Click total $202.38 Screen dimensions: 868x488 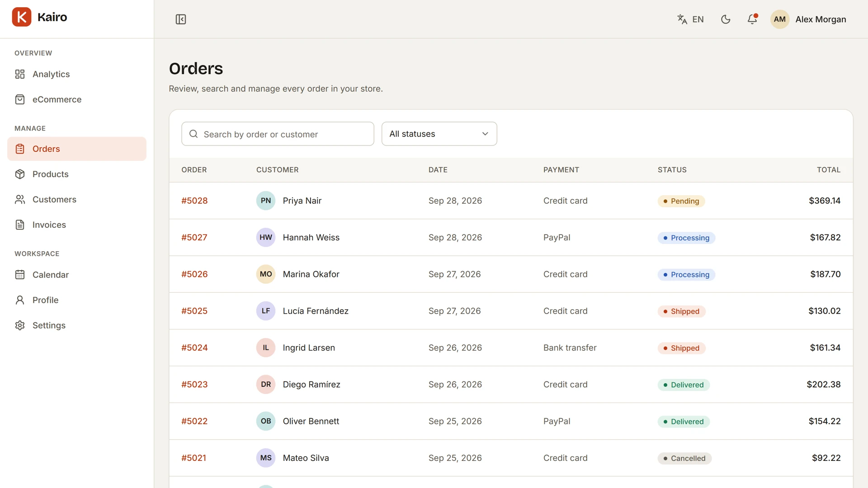tap(823, 385)
